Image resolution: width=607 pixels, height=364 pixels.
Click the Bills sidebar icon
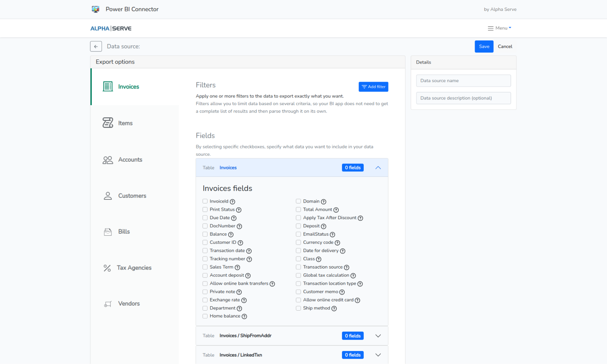(x=108, y=232)
